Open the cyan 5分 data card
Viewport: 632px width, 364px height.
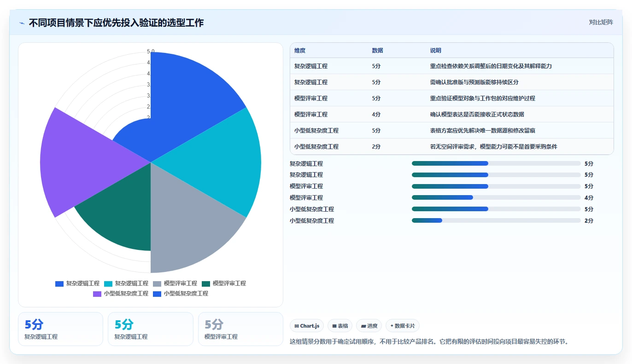[150, 329]
